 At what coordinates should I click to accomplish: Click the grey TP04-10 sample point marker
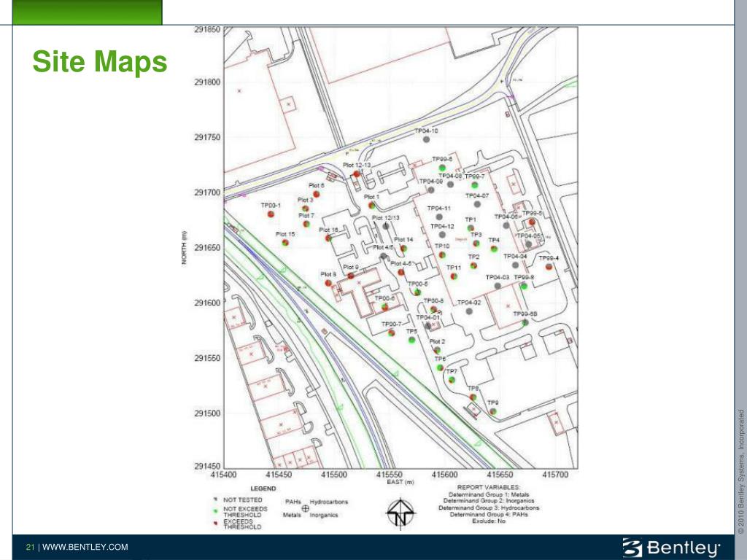point(426,139)
